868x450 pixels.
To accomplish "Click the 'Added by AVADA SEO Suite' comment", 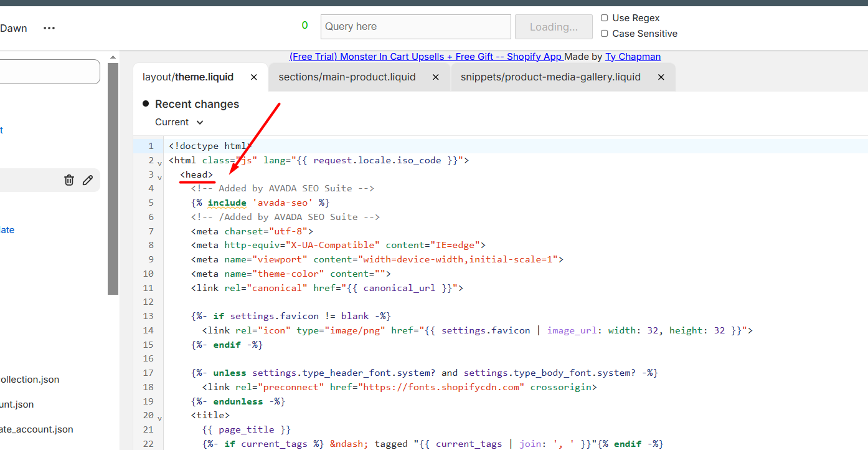I will [x=283, y=188].
